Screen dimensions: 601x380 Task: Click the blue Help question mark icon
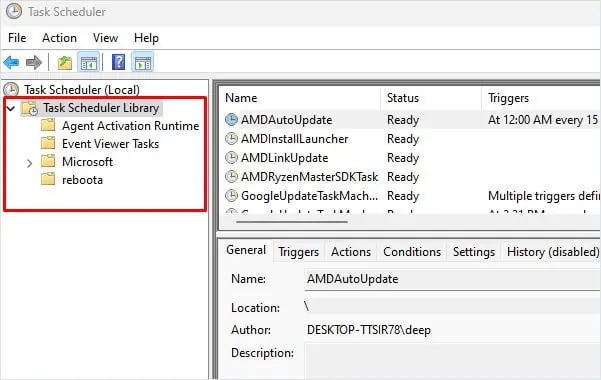[x=118, y=62]
